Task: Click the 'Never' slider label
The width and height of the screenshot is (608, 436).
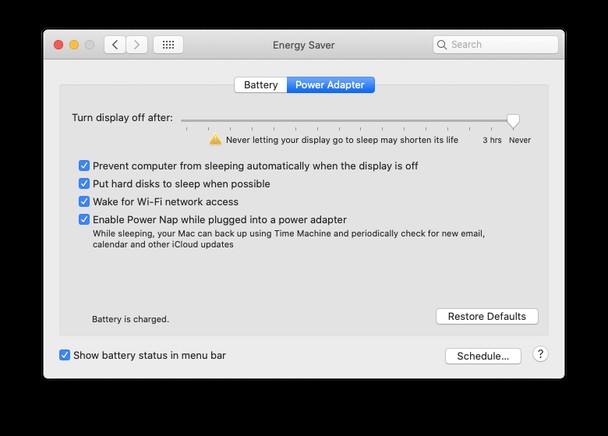Action: [520, 140]
